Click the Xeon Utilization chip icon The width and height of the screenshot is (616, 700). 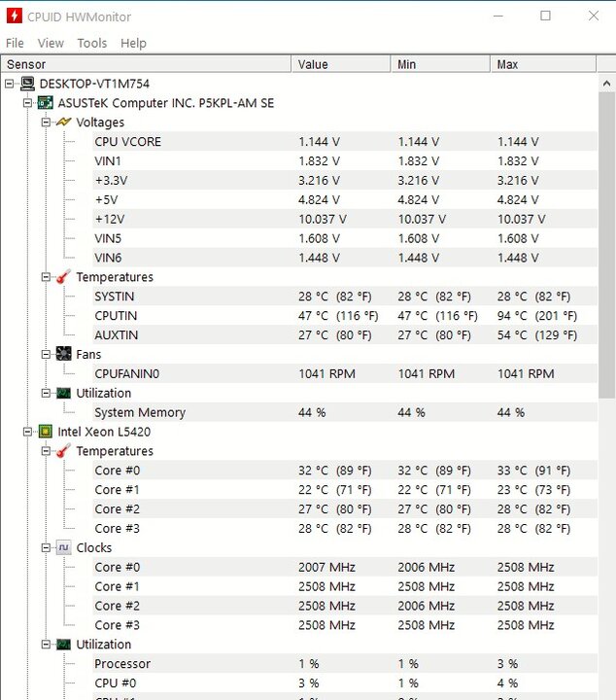point(64,645)
